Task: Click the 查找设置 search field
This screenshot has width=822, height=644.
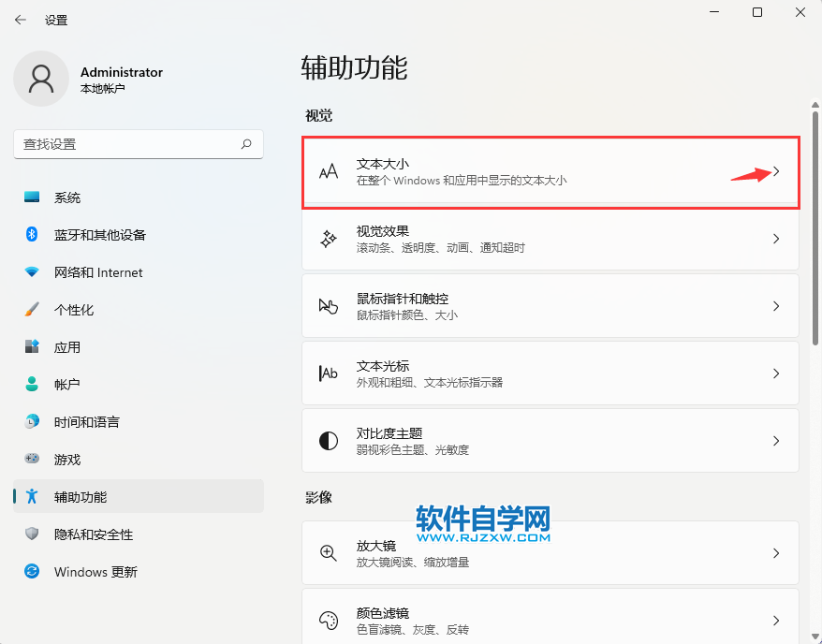Action: [x=126, y=144]
